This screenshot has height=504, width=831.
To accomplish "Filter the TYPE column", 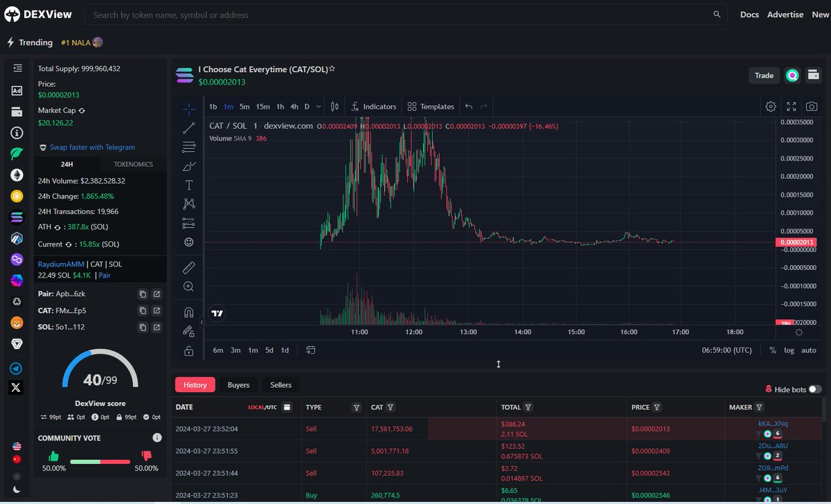I will point(357,408).
